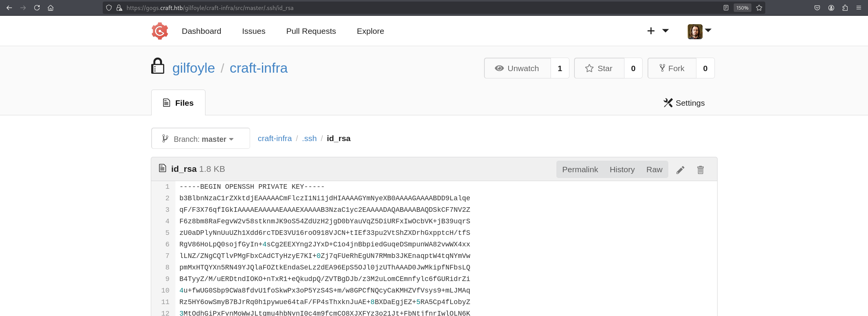Toggle reader view icon in address bar

[x=726, y=8]
